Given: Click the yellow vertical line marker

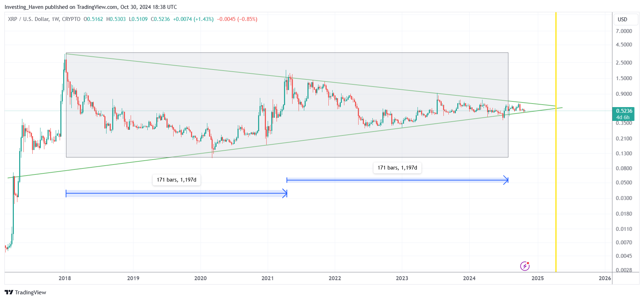Looking at the screenshot, I should [556, 142].
